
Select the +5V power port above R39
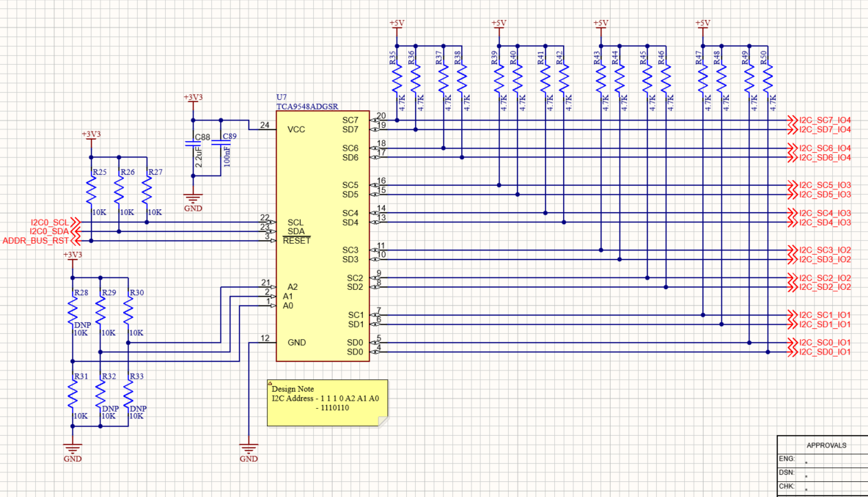click(x=498, y=26)
